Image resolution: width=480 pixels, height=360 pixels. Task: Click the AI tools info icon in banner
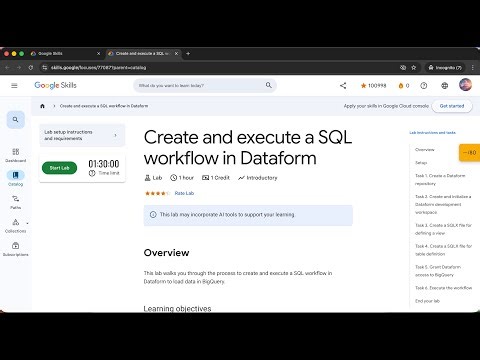click(x=153, y=215)
